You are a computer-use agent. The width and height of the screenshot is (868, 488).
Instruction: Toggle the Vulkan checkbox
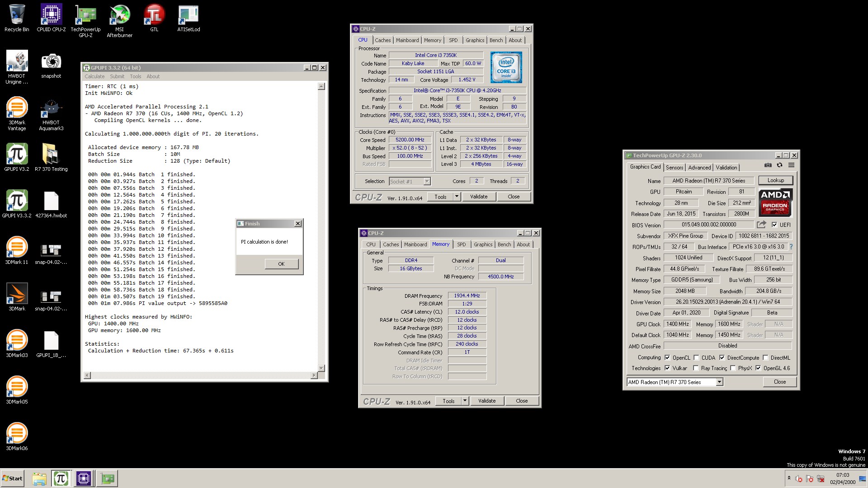tap(667, 368)
